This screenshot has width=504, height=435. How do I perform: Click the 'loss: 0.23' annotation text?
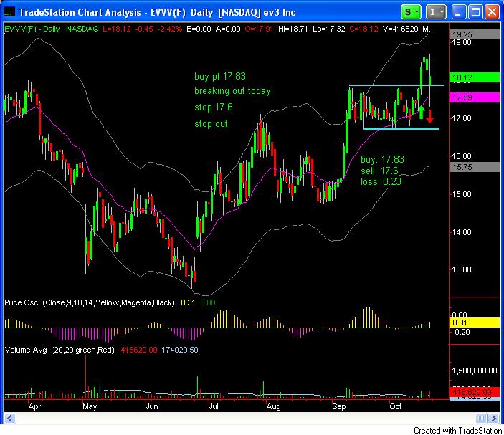[381, 182]
